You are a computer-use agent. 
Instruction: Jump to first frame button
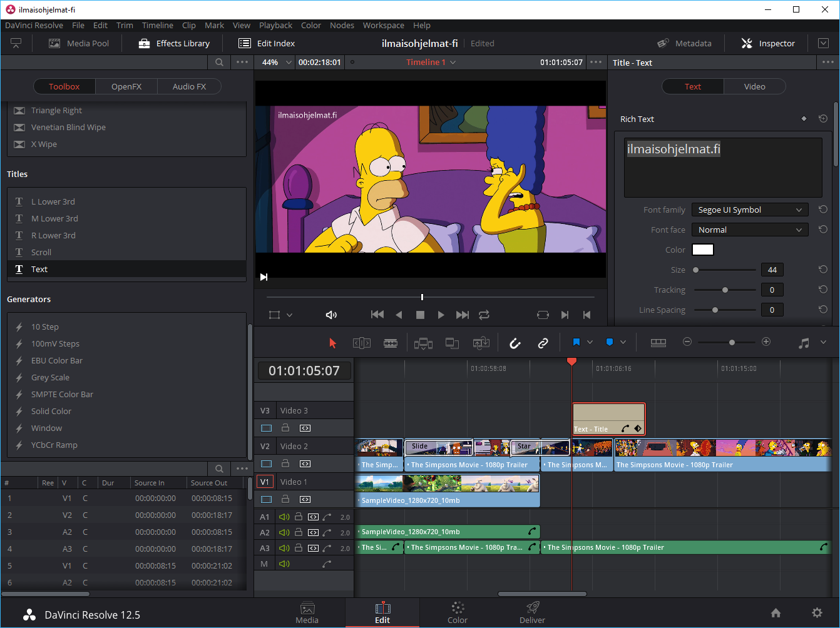[377, 315]
